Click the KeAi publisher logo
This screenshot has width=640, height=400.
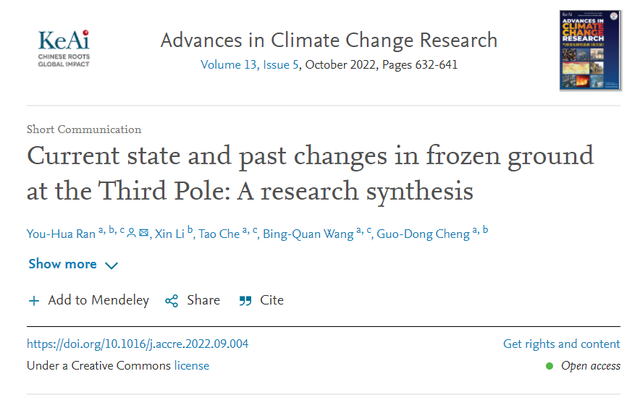64,48
